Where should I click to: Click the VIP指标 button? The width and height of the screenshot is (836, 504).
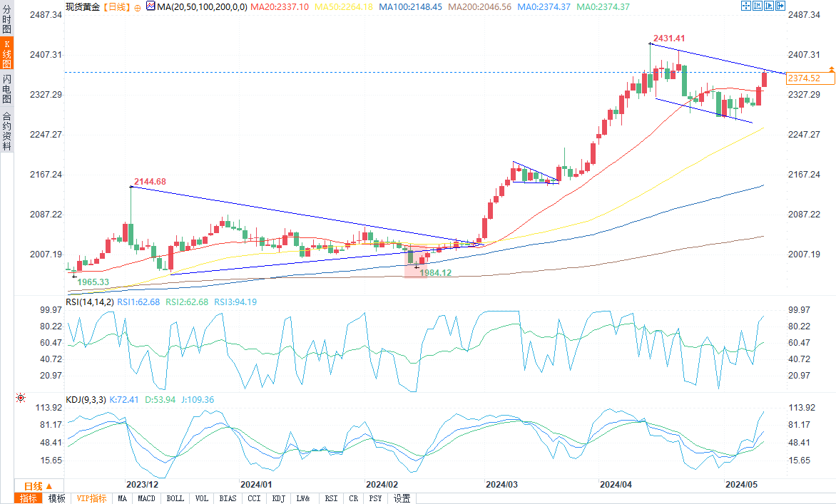91,498
